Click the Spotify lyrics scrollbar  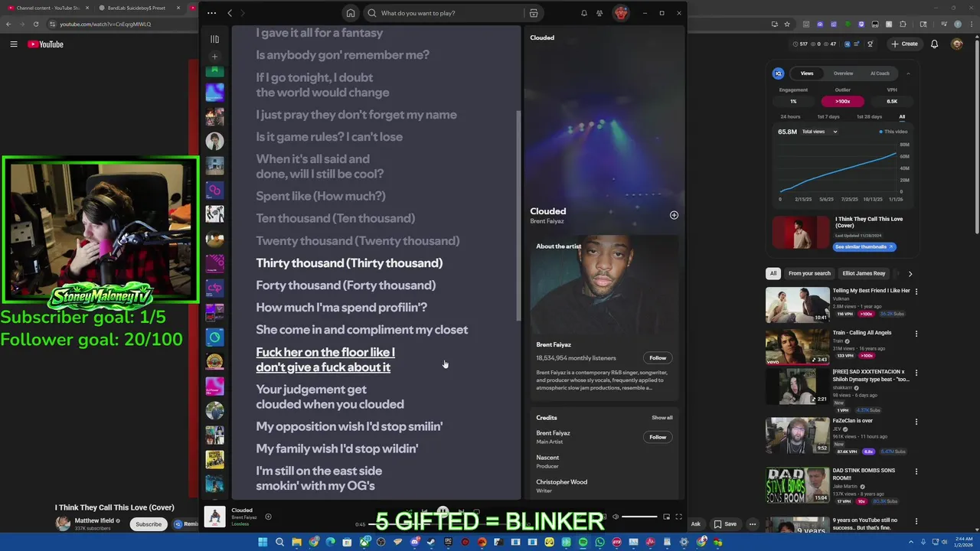tap(518, 215)
